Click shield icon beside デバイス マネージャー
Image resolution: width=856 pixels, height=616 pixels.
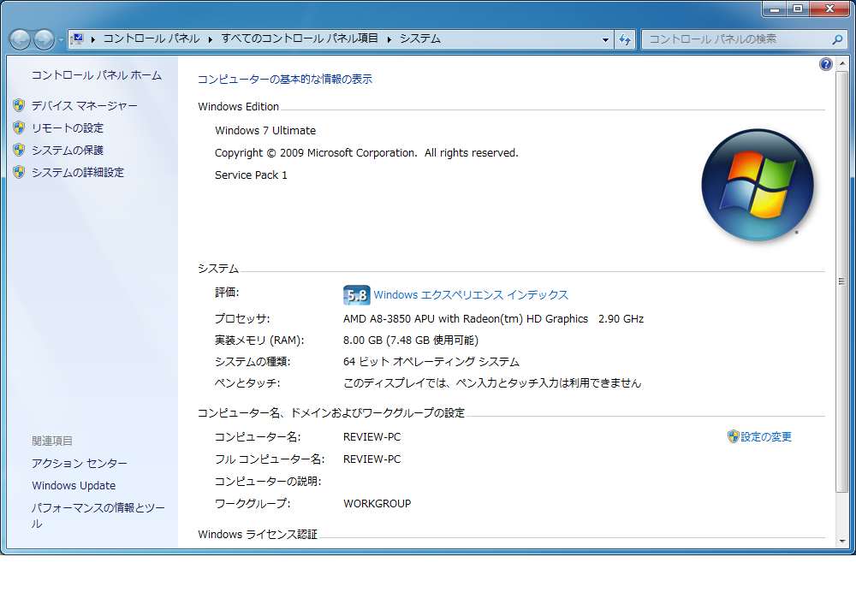tap(19, 104)
